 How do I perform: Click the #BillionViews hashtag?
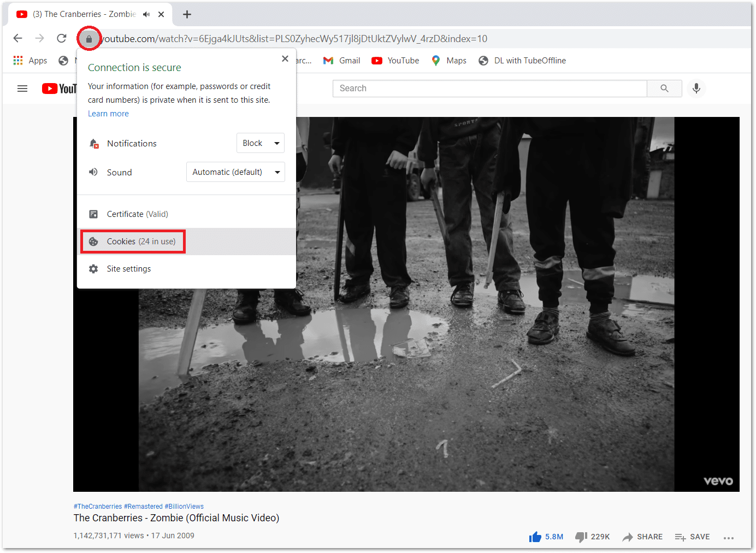click(184, 507)
